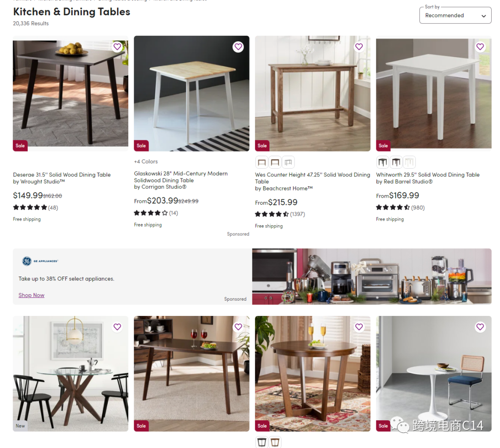The image size is (500, 448).
Task: Open the Glaskowski table product image
Action: coord(192,94)
